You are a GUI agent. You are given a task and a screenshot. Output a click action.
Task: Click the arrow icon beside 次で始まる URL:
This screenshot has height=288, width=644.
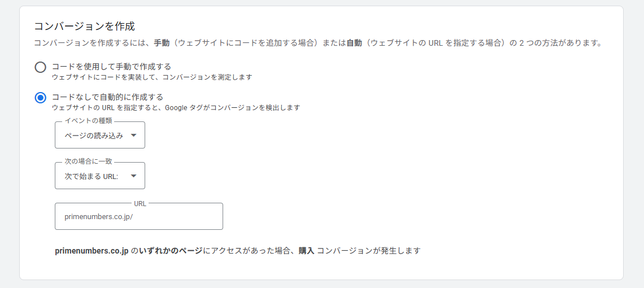(x=133, y=176)
